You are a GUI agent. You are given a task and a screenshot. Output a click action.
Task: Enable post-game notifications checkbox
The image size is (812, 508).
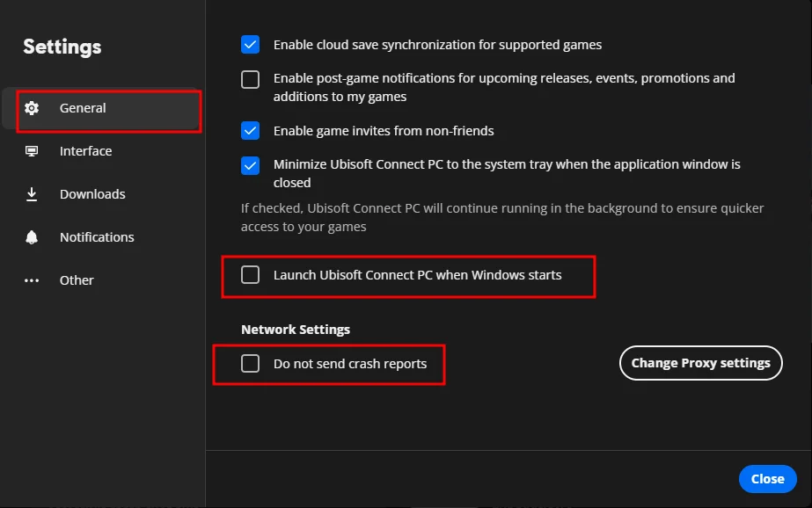251,79
